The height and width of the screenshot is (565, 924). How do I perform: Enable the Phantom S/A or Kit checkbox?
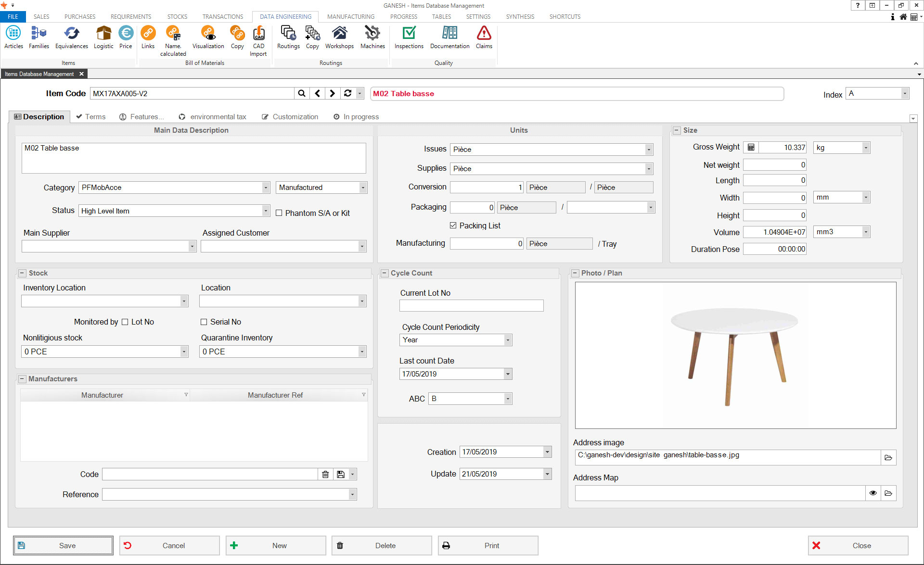point(279,213)
